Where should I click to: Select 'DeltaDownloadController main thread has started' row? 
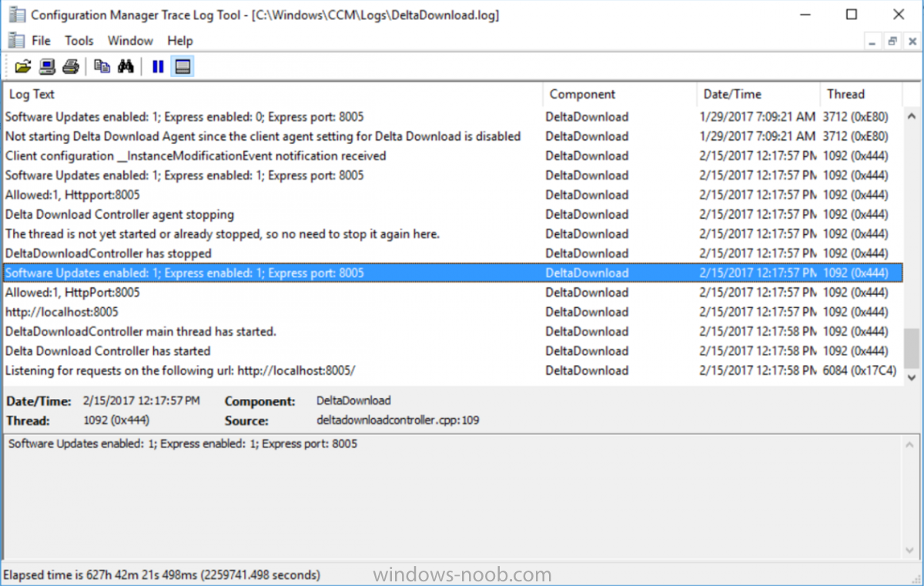453,331
